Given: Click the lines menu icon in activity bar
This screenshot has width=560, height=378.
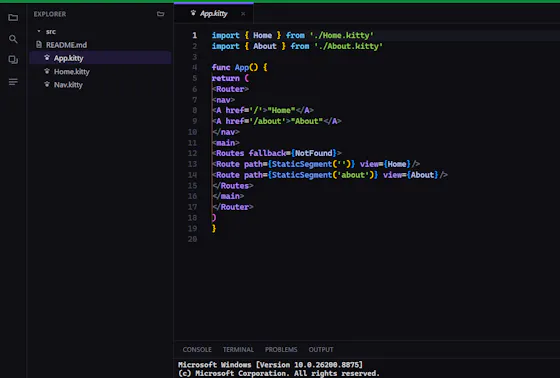Looking at the screenshot, I should point(13,82).
